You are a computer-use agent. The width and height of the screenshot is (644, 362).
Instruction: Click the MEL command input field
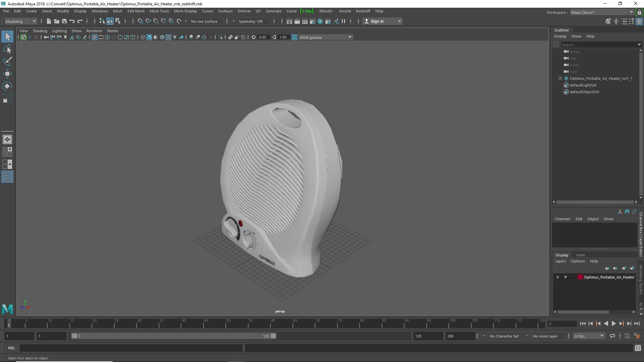(x=131, y=348)
